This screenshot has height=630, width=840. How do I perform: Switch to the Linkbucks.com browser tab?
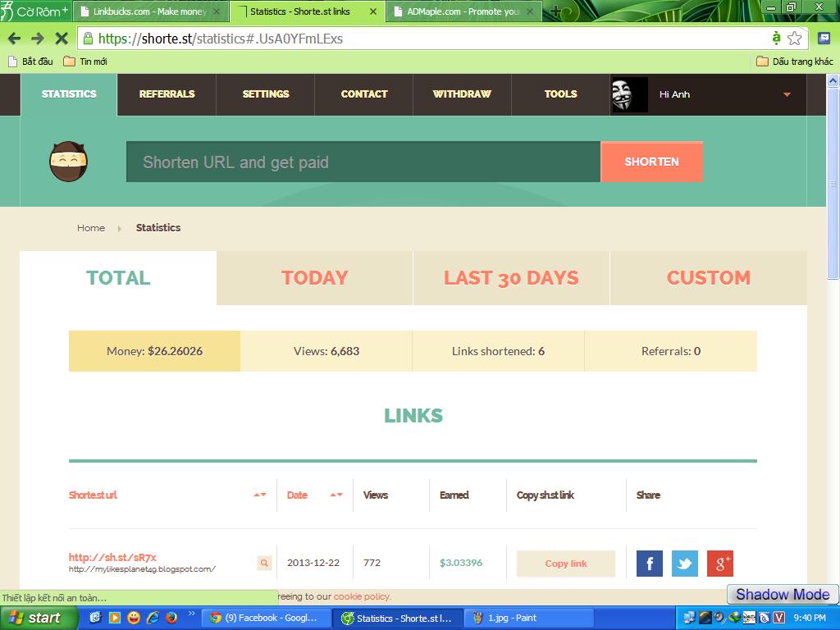click(x=149, y=11)
